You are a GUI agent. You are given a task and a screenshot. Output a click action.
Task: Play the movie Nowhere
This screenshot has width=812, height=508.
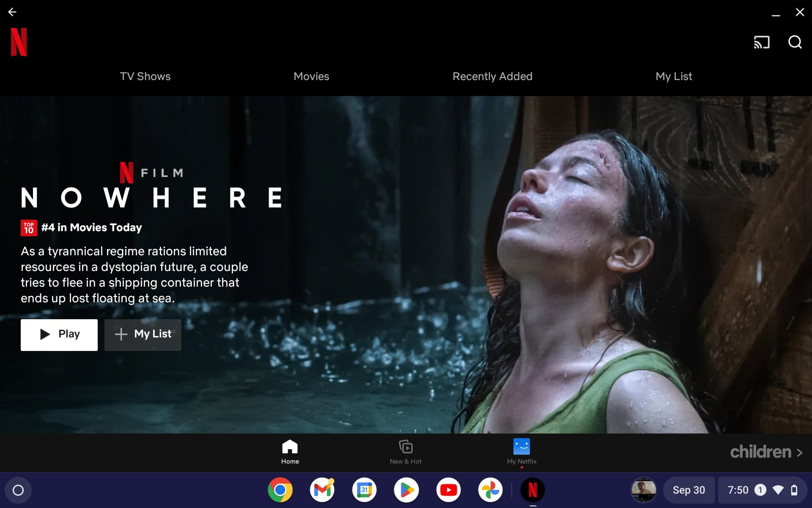tap(59, 334)
